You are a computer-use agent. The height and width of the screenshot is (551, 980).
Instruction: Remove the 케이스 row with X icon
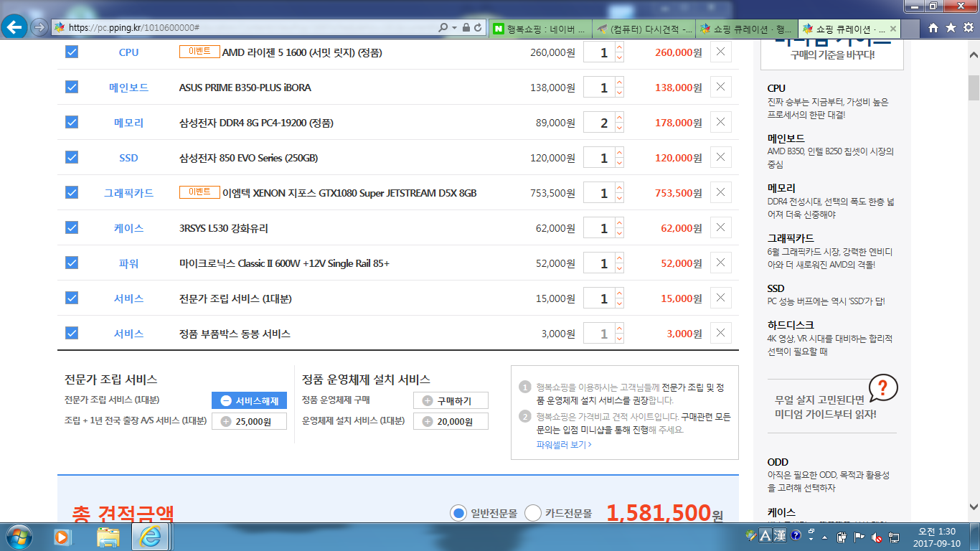[x=721, y=227]
